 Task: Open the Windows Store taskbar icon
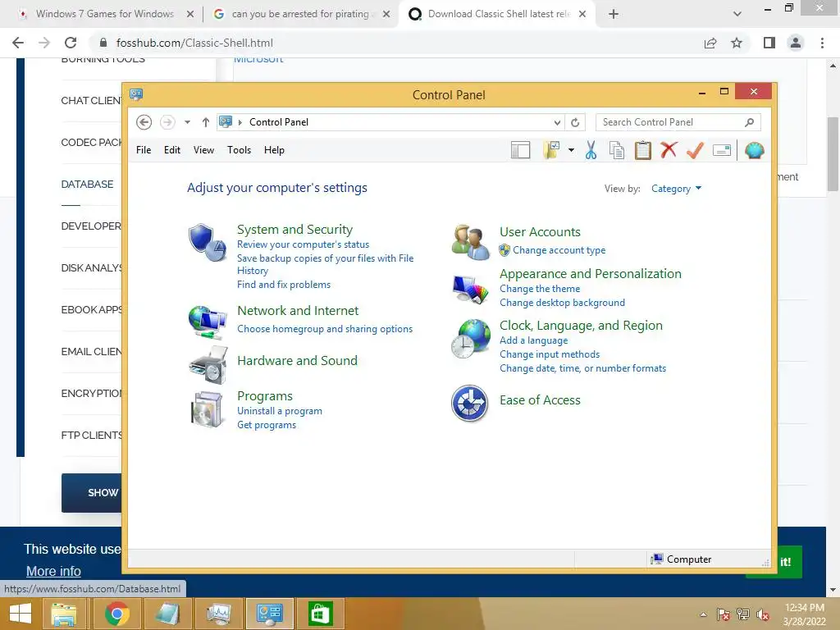(321, 614)
